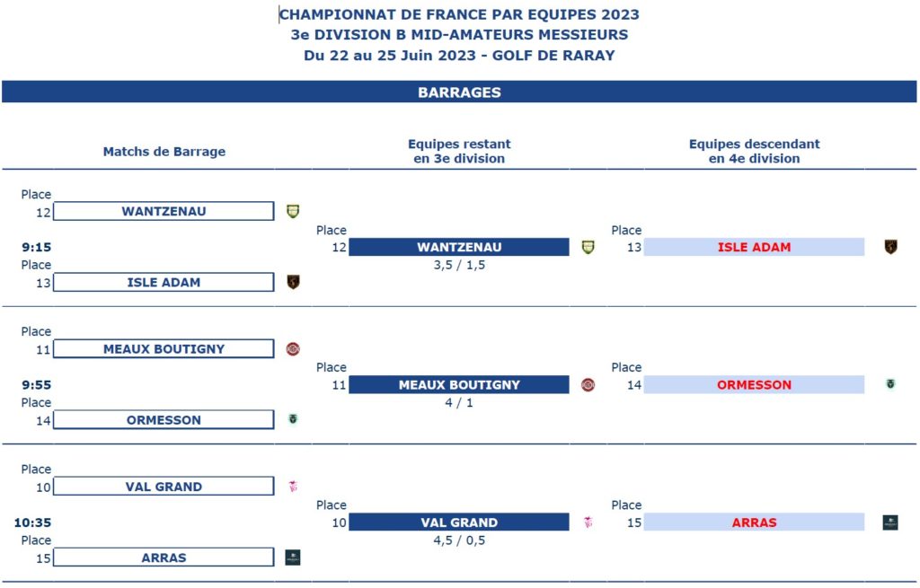Click the 4 / 1 score under Meaux Boutigny
Viewport: 920px width, 588px height.
(x=459, y=403)
